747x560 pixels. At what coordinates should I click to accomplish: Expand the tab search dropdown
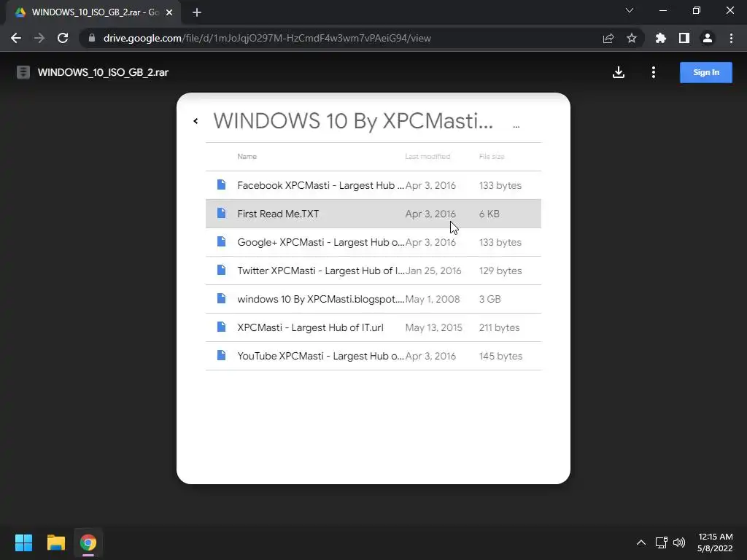coord(630,10)
